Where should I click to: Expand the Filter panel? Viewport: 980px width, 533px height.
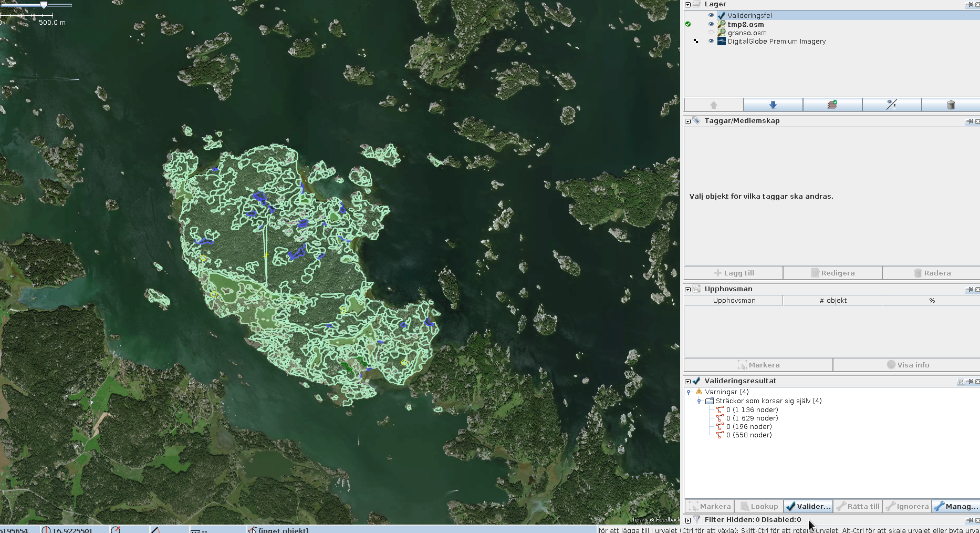[687, 520]
